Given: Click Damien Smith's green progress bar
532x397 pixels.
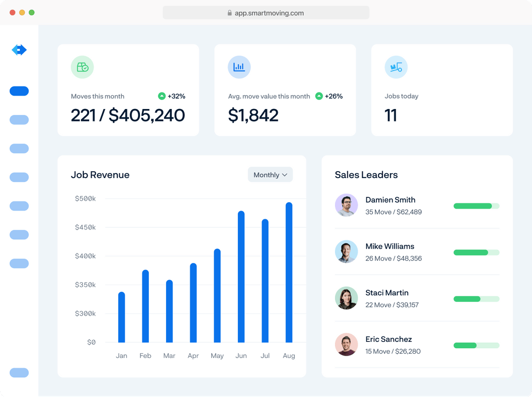Looking at the screenshot, I should 476,206.
